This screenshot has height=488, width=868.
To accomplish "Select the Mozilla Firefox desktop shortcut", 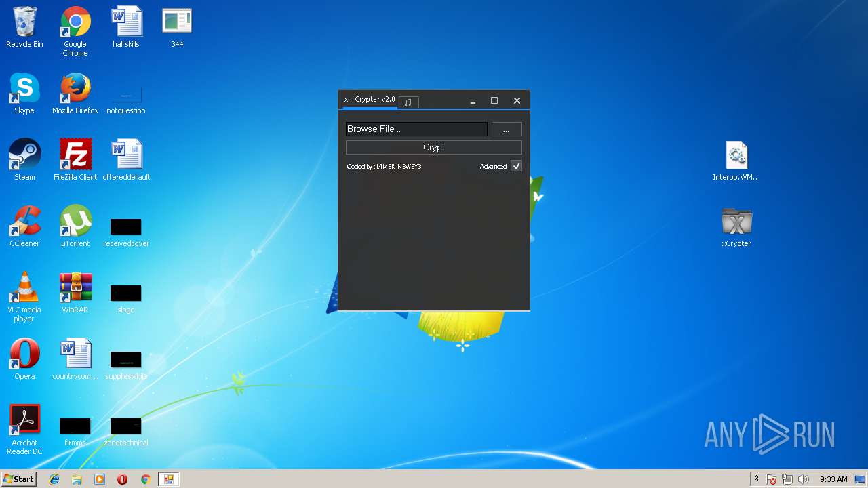I will 75,94.
